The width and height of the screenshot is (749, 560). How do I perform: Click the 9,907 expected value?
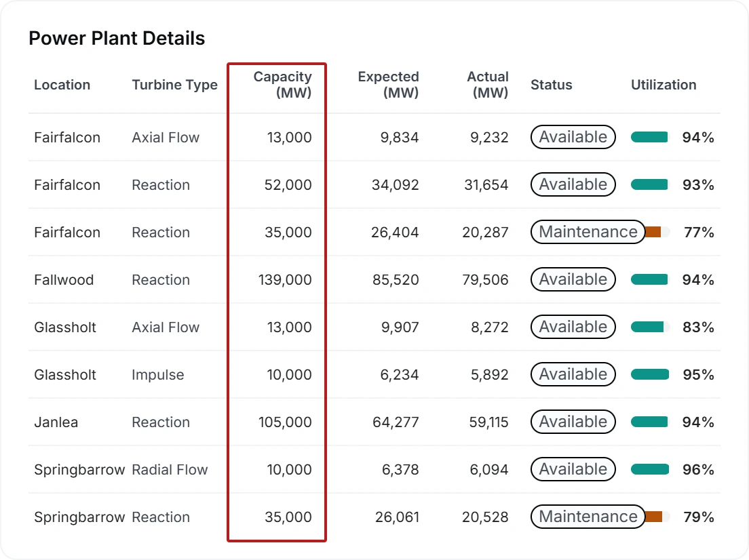pyautogui.click(x=400, y=327)
